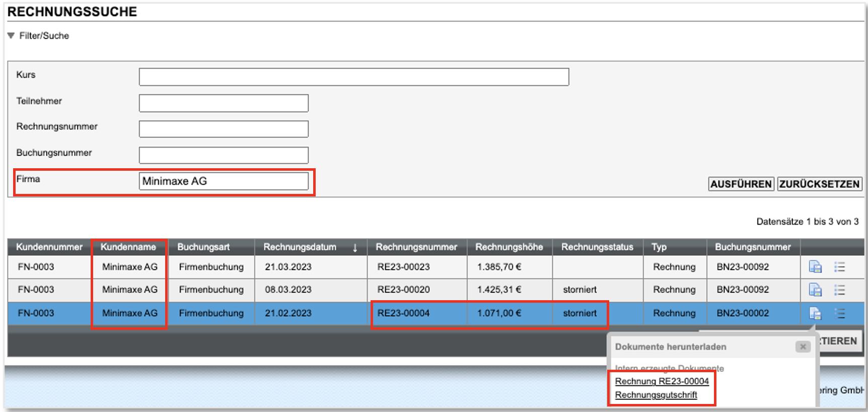Click into the Teilnehmer field
The width and height of the screenshot is (868, 412).
pyautogui.click(x=224, y=103)
